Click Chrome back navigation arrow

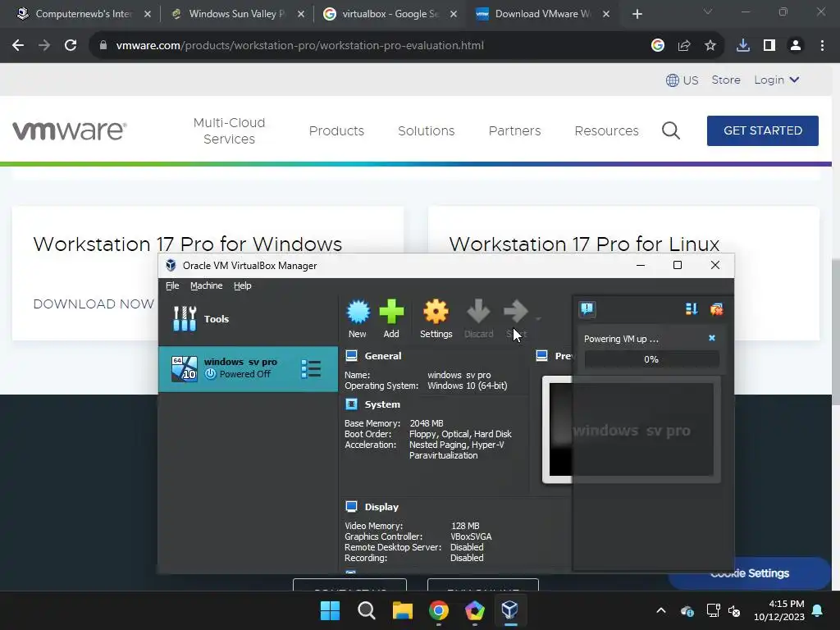tap(18, 46)
